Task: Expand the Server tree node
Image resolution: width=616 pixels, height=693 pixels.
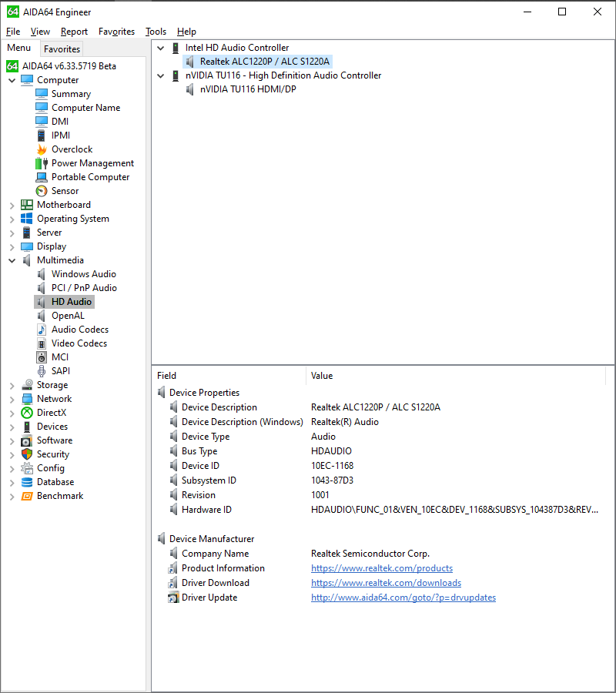Action: pos(12,233)
